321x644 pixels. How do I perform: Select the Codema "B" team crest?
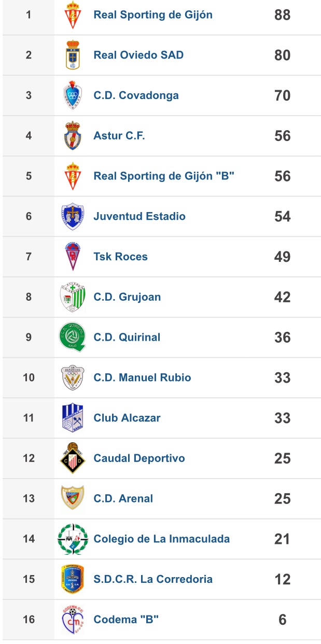point(73,620)
